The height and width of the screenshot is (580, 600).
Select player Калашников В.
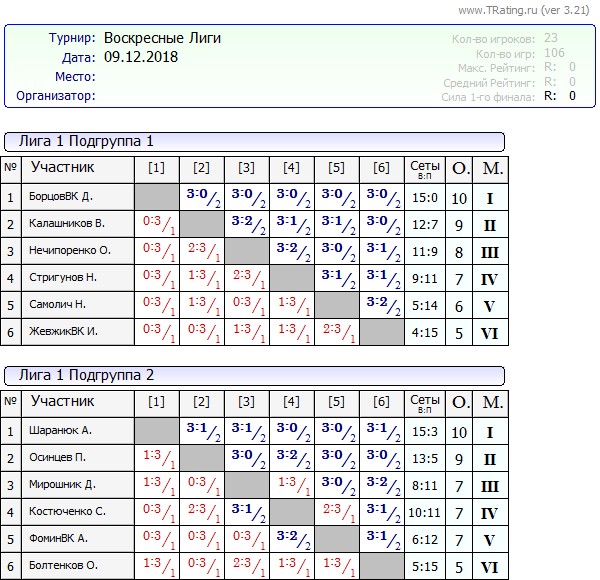pos(66,224)
